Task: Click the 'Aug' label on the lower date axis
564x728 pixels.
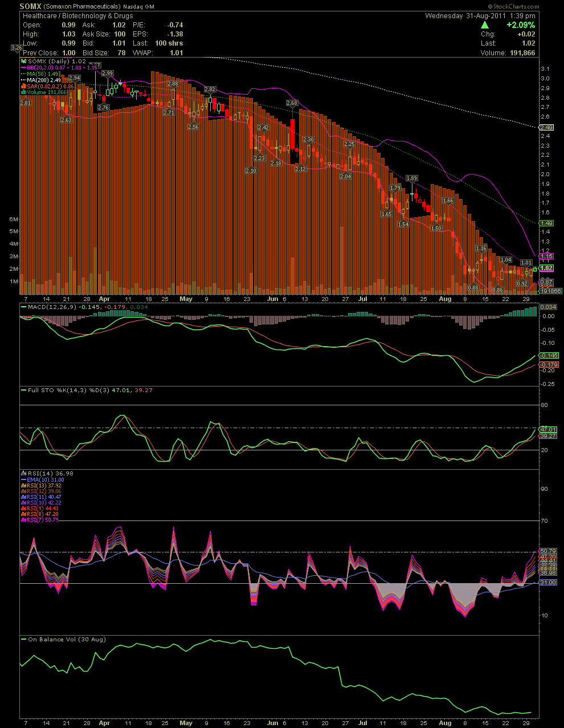Action: (445, 723)
